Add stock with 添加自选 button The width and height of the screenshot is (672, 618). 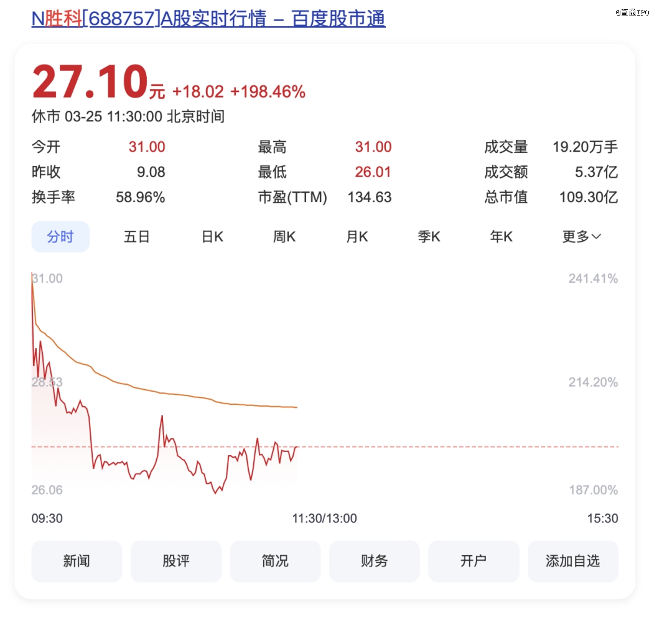click(573, 561)
